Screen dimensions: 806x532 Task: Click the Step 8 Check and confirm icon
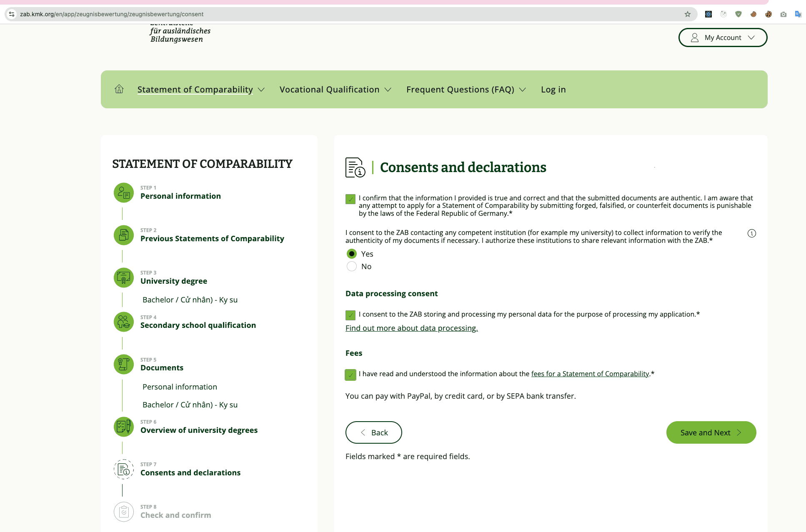[x=123, y=512]
